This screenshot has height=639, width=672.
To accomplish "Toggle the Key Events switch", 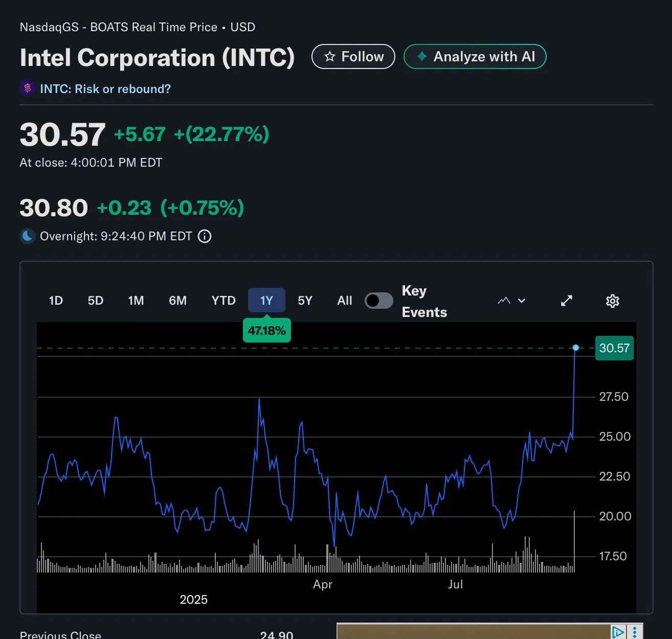I will (378, 301).
